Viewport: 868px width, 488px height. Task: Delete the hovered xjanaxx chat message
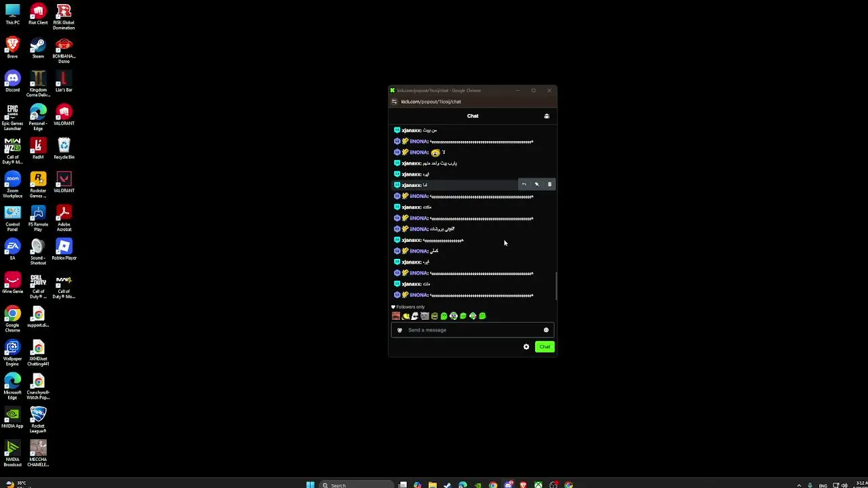(x=549, y=184)
